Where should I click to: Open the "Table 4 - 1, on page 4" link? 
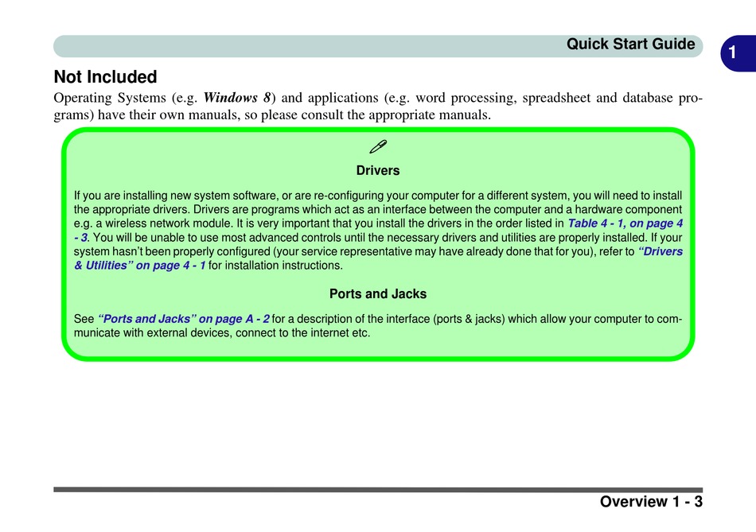click(625, 223)
